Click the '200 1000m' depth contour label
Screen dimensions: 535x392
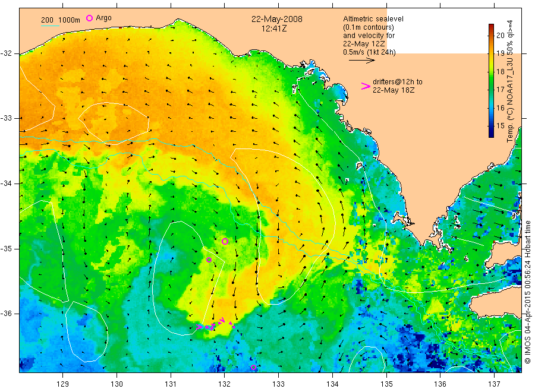(61, 20)
